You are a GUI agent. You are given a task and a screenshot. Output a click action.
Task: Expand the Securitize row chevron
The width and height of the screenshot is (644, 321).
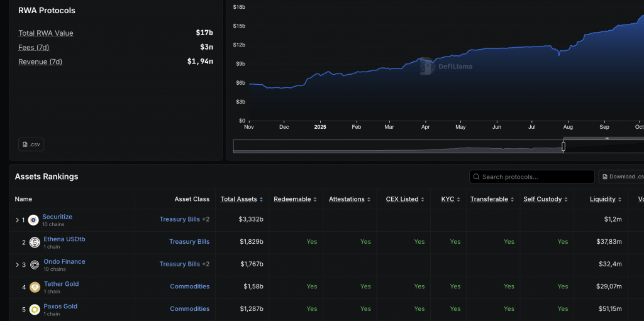point(17,220)
